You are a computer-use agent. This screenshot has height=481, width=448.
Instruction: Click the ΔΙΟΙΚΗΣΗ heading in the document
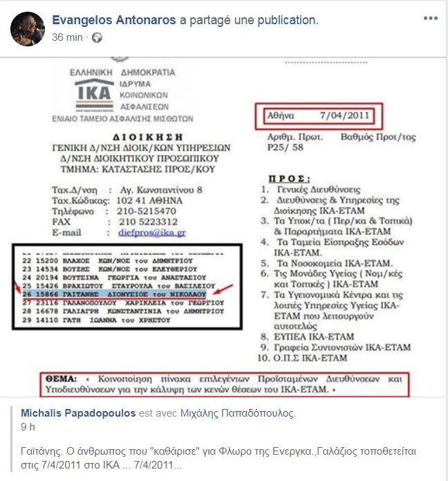pyautogui.click(x=148, y=137)
